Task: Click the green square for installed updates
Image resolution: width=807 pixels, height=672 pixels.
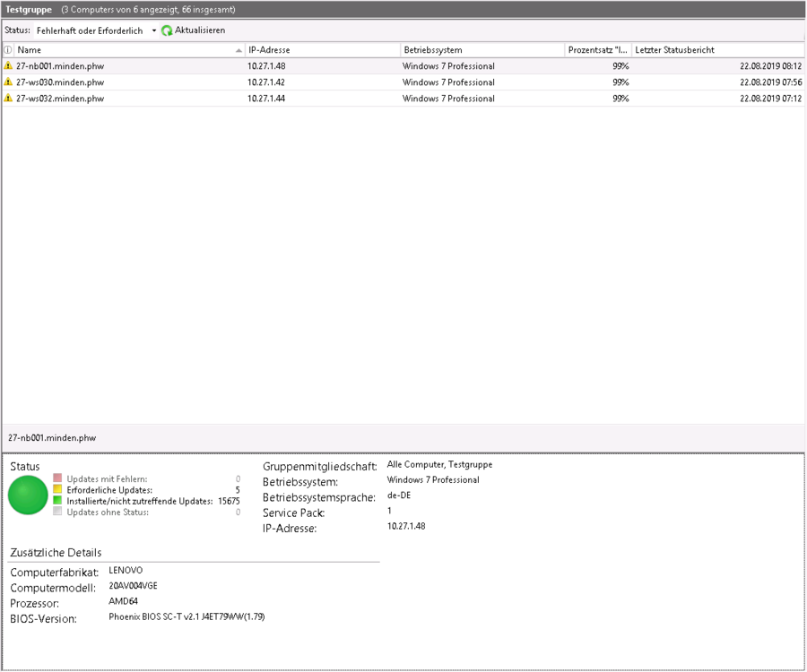Action: pos(58,501)
